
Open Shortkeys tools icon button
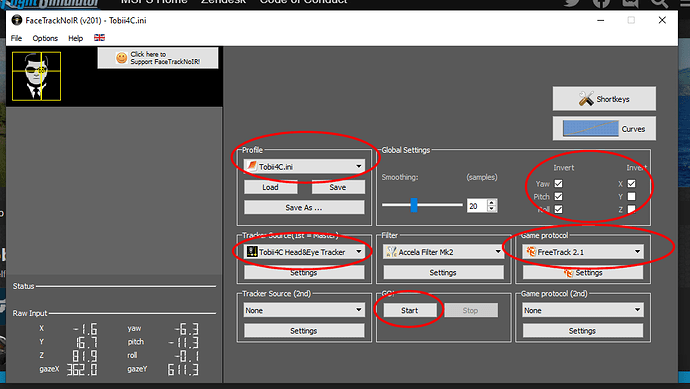coord(604,99)
